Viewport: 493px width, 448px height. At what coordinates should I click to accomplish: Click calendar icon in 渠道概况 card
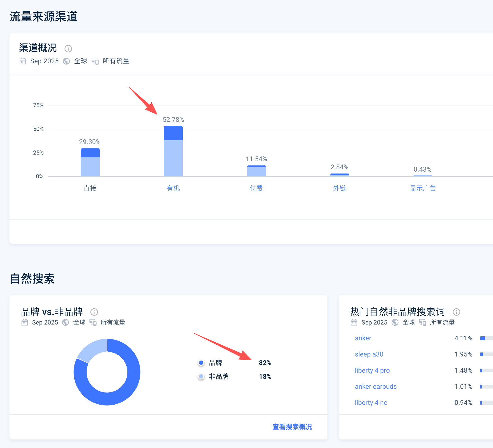(23, 61)
